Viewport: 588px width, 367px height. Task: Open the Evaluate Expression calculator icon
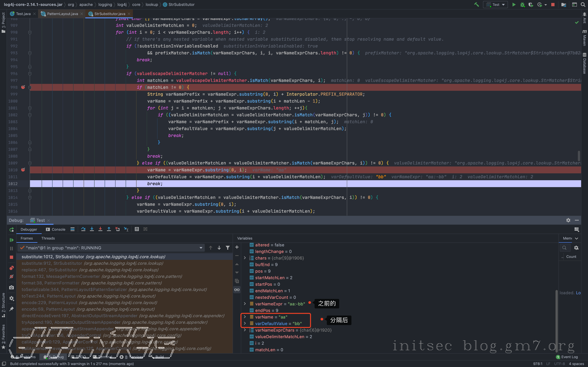tap(137, 229)
